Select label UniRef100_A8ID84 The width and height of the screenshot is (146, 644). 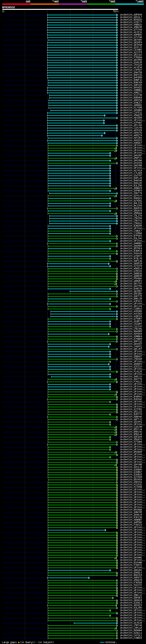(x=131, y=118)
